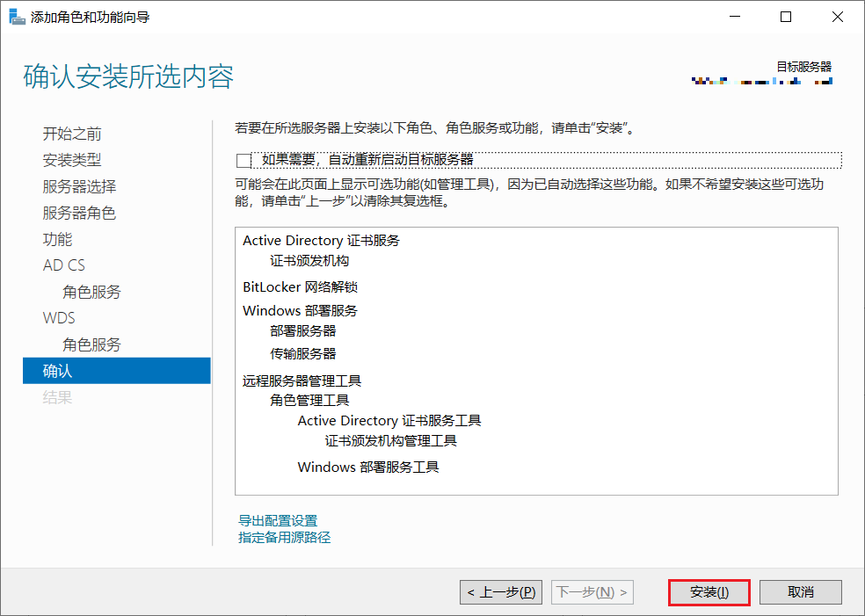This screenshot has height=616, width=865.
Task: Select the 功能 step in the sidebar
Action: 57,239
